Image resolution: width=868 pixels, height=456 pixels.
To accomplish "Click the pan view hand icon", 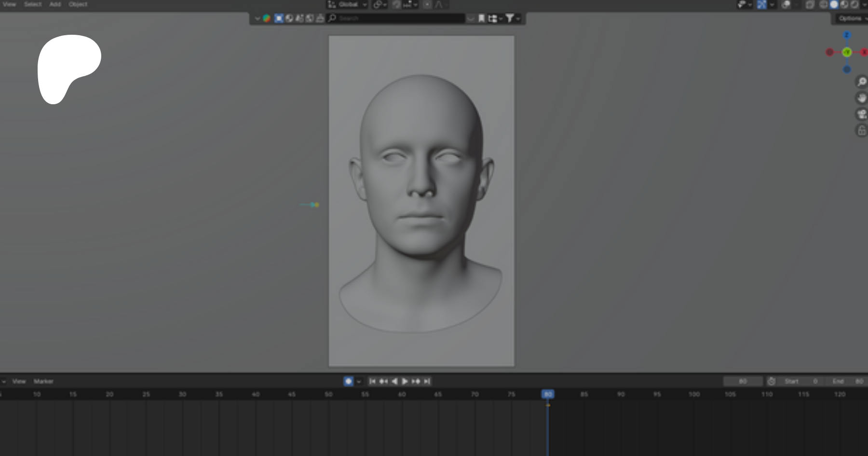I will click(861, 98).
